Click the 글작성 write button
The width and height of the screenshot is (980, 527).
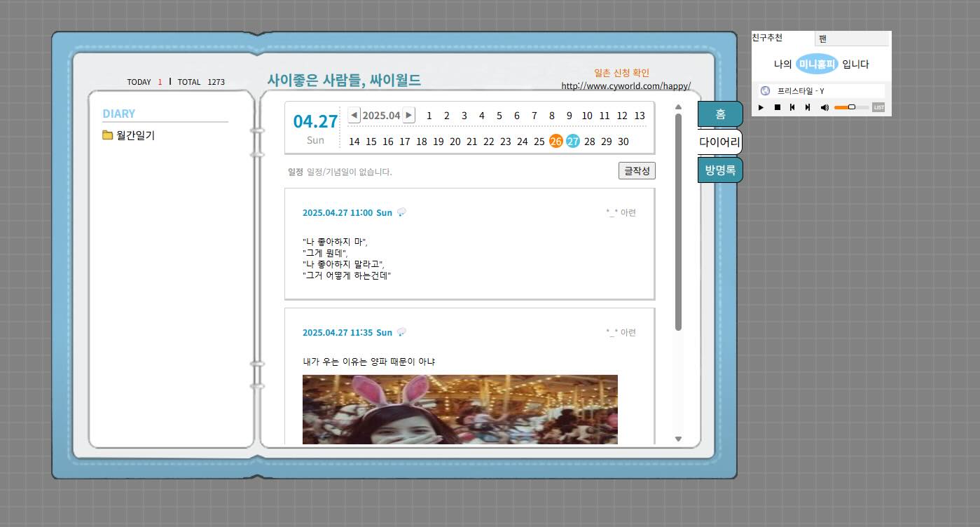click(637, 171)
